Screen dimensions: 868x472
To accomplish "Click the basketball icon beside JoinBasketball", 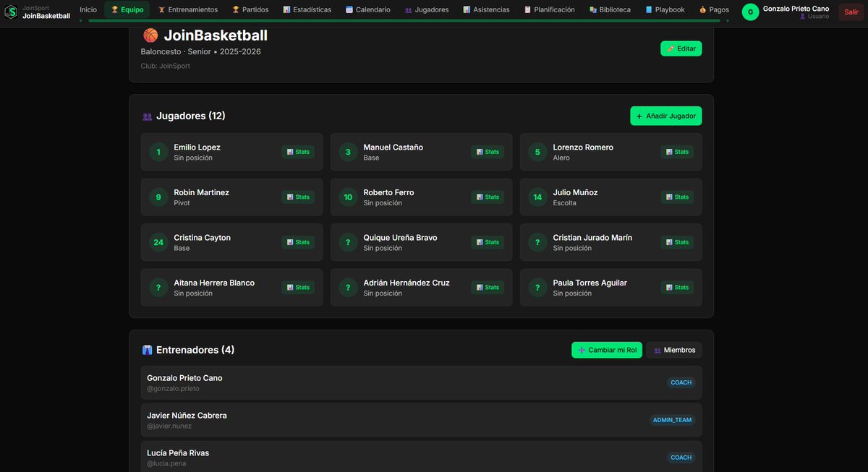I will (150, 35).
